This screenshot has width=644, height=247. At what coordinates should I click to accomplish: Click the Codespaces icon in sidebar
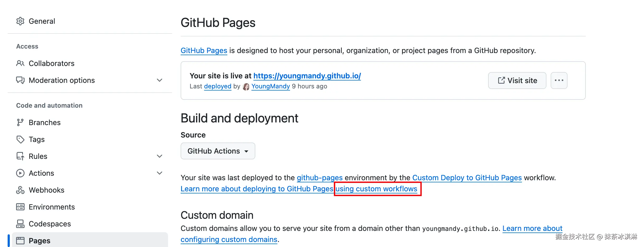click(x=20, y=224)
